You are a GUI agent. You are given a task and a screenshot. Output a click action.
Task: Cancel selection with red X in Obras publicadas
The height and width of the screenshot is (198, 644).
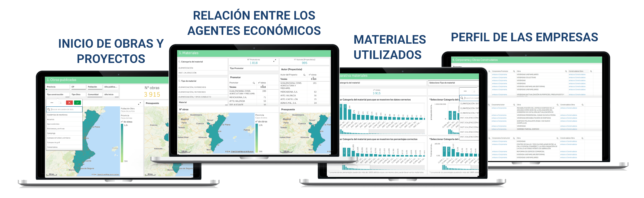tap(69, 103)
